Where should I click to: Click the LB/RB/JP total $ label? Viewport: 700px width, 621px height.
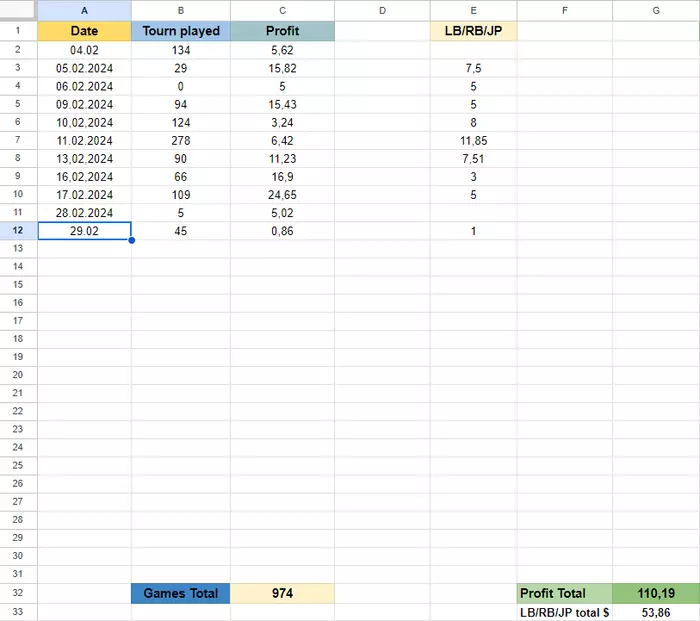point(565,612)
